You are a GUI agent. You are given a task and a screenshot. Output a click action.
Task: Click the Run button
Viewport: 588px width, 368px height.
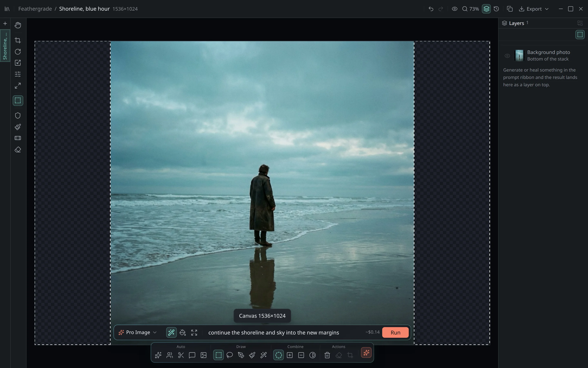[395, 332]
